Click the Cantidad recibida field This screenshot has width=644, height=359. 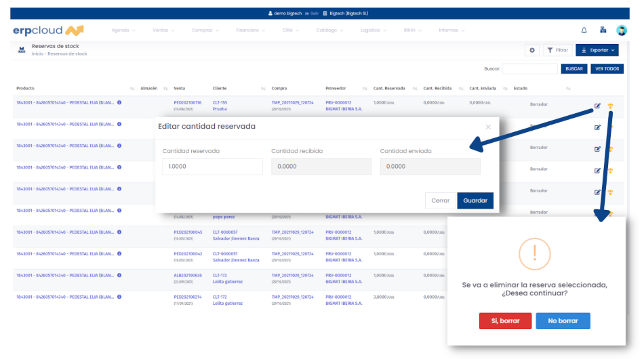321,167
